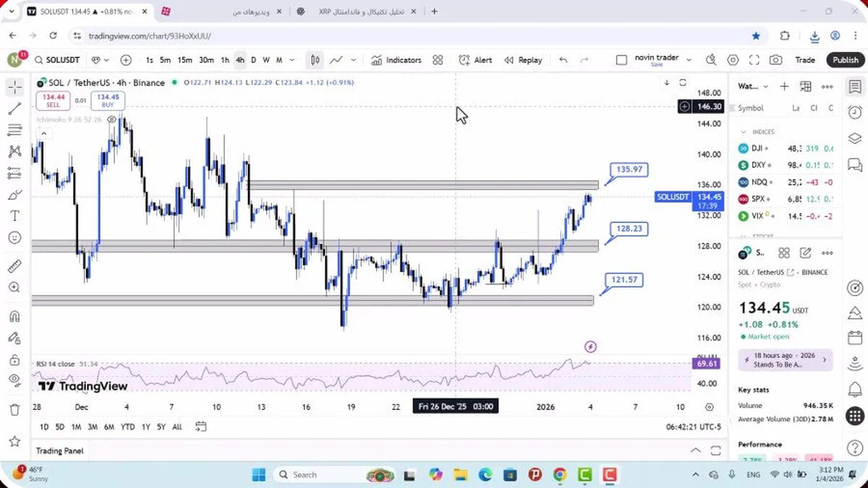Toggle magnet mode for drawings

point(14,316)
